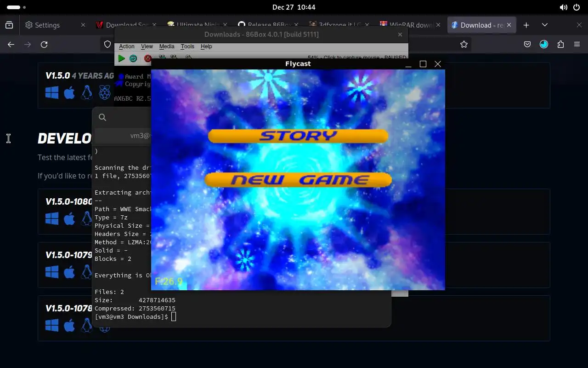Screen dimensions: 588x368
Task: Click Apple icon under V1.5.0-1079
Action: coord(69,272)
